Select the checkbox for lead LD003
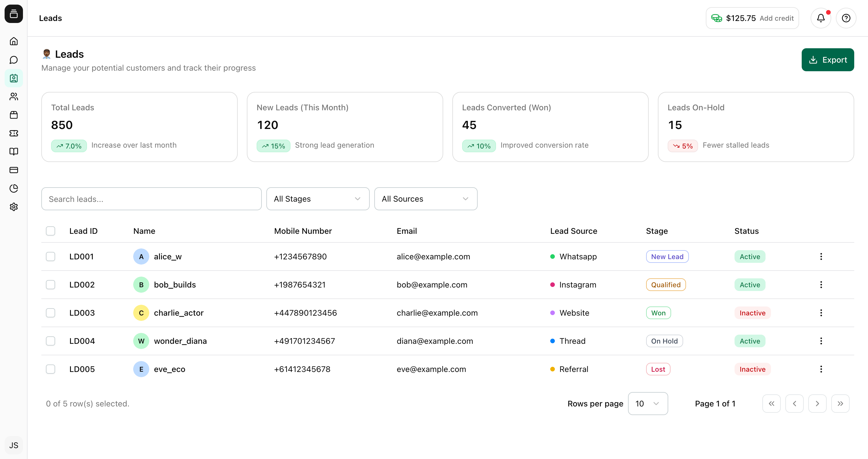Image resolution: width=868 pixels, height=459 pixels. [x=51, y=313]
